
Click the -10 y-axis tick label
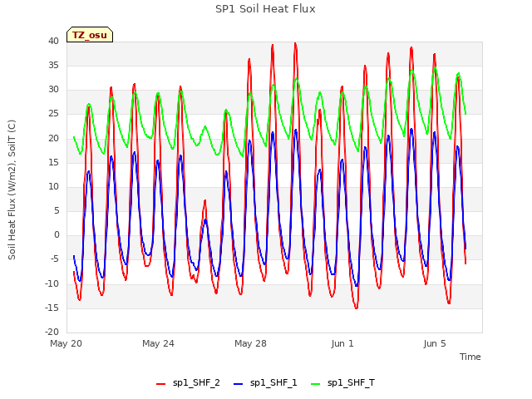pyautogui.click(x=52, y=283)
